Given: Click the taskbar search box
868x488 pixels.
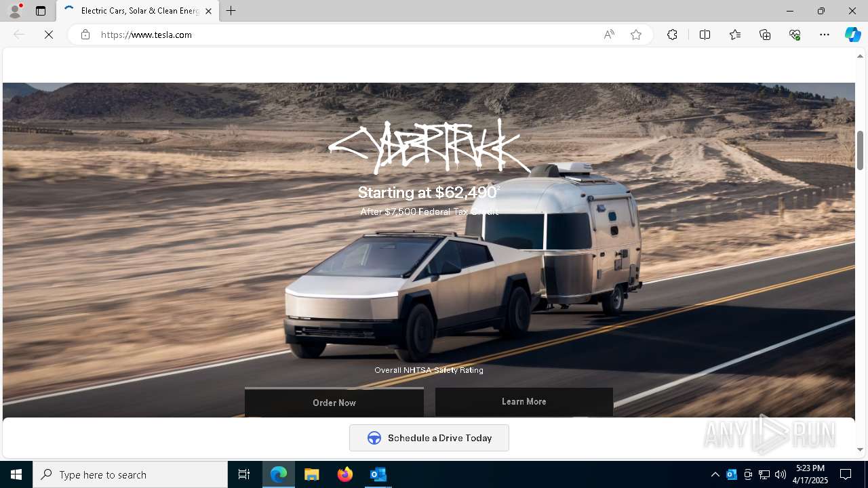Looking at the screenshot, I should (x=130, y=474).
